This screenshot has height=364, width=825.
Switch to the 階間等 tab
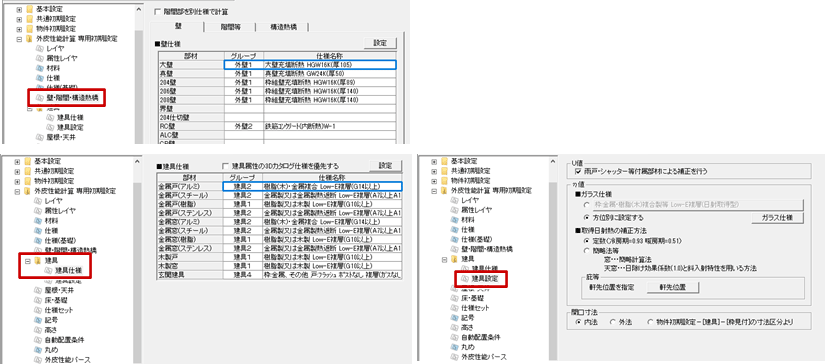coord(230,27)
